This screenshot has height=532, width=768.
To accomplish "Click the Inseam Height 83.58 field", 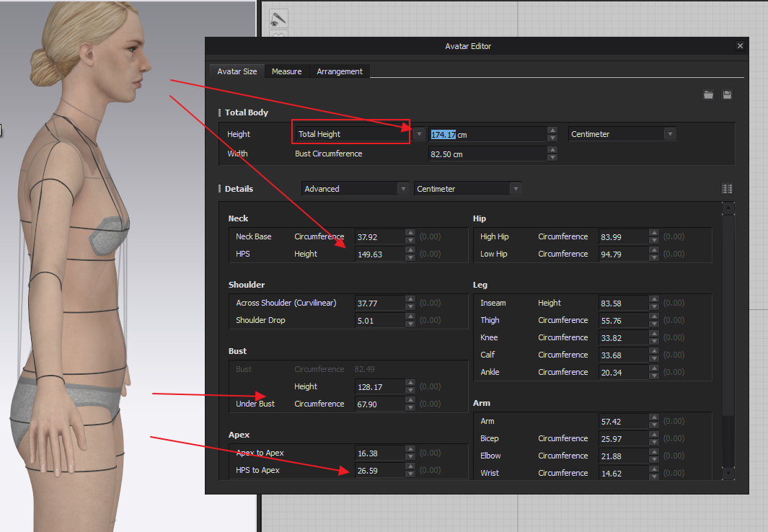I will click(x=624, y=303).
